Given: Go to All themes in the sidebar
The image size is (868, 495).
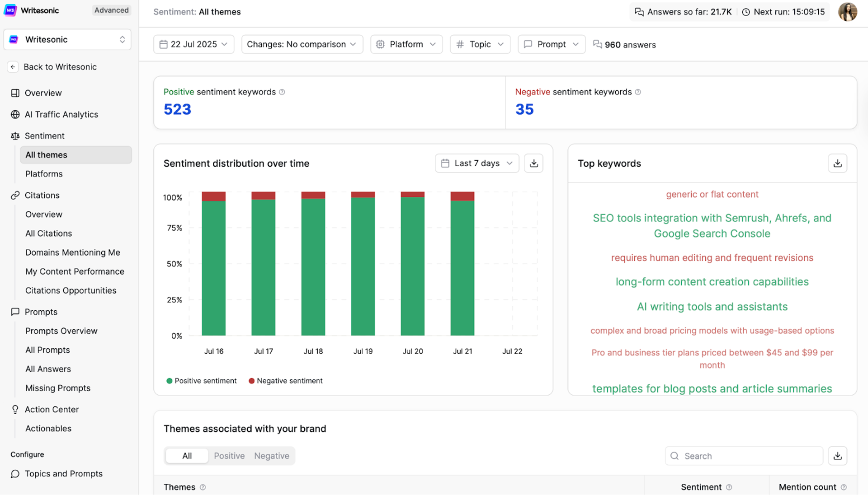Looking at the screenshot, I should tap(76, 155).
